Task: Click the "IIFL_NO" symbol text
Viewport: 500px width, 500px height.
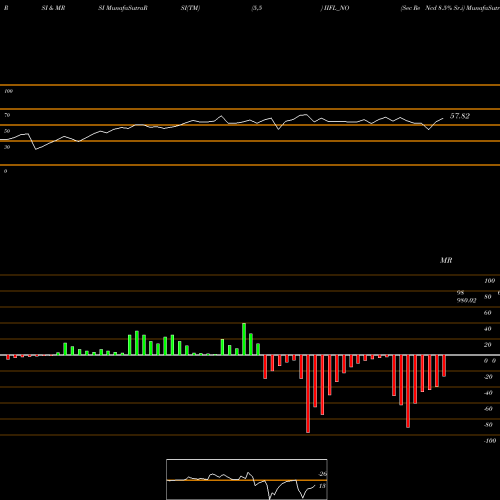Action: [x=337, y=8]
